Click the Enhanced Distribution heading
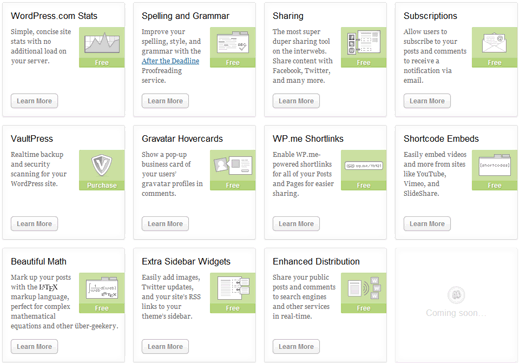 click(316, 262)
